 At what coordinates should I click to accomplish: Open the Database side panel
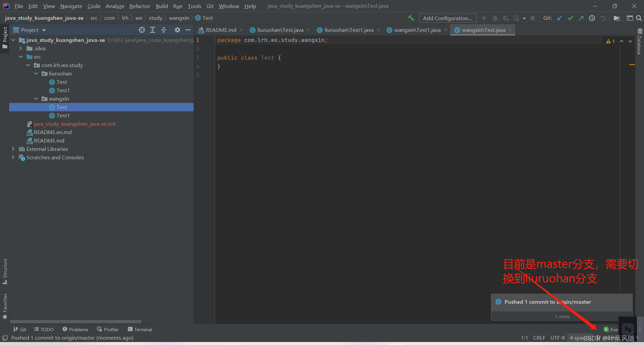coord(640,41)
